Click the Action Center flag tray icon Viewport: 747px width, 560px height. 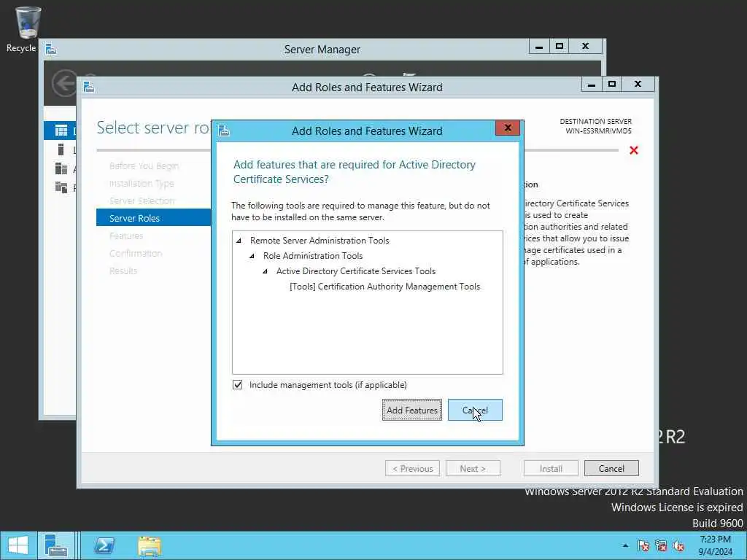click(643, 545)
